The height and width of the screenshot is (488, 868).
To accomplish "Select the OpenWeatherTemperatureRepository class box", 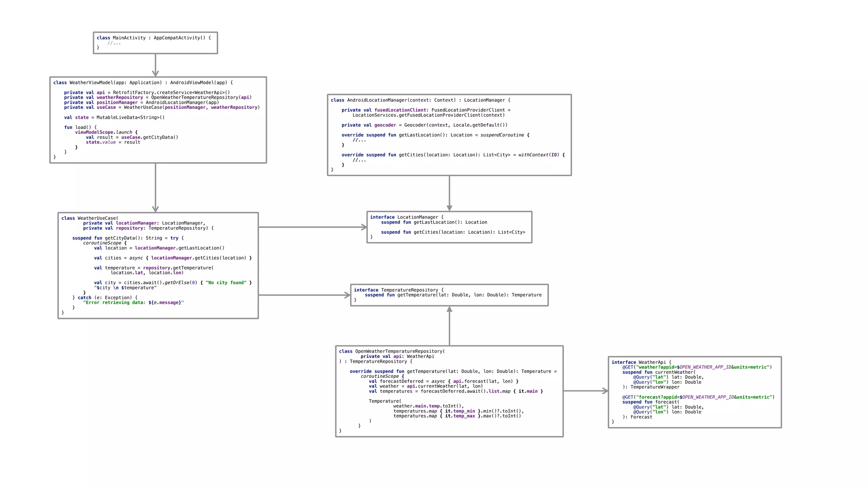I will tap(449, 391).
